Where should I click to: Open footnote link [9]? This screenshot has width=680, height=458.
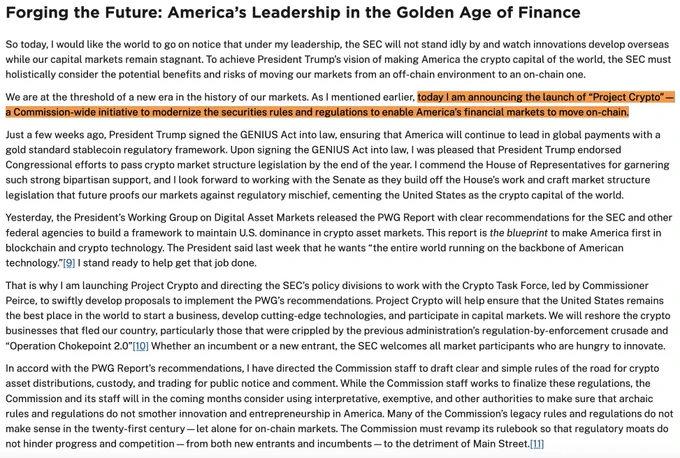(x=69, y=263)
